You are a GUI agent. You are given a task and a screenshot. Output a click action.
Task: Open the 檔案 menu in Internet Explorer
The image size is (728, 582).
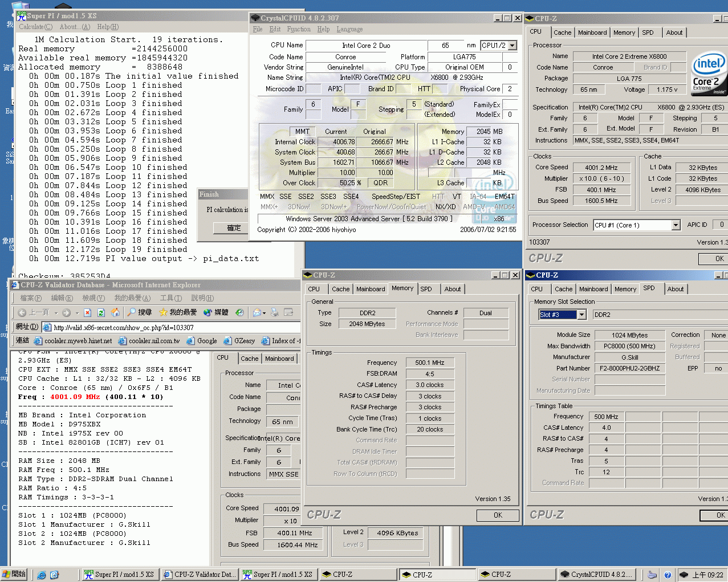point(31,298)
